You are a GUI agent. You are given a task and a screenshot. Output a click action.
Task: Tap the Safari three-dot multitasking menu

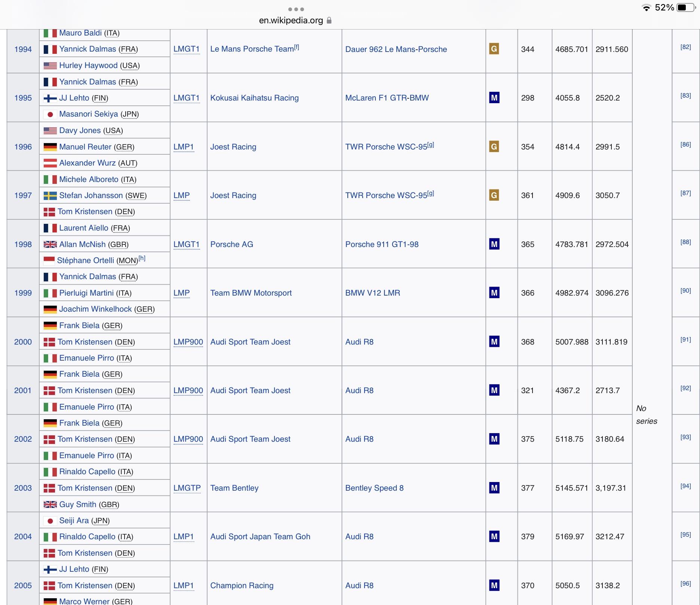(296, 9)
